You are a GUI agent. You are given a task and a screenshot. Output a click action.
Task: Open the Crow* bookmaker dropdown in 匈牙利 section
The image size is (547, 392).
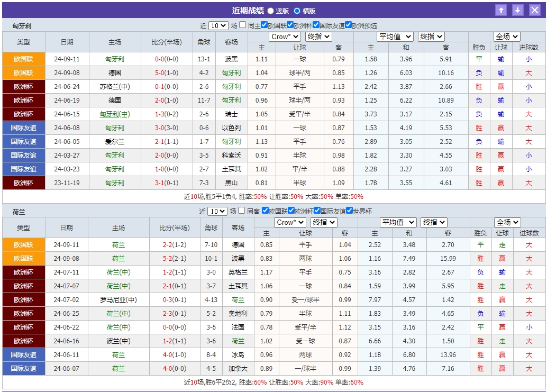[284, 37]
